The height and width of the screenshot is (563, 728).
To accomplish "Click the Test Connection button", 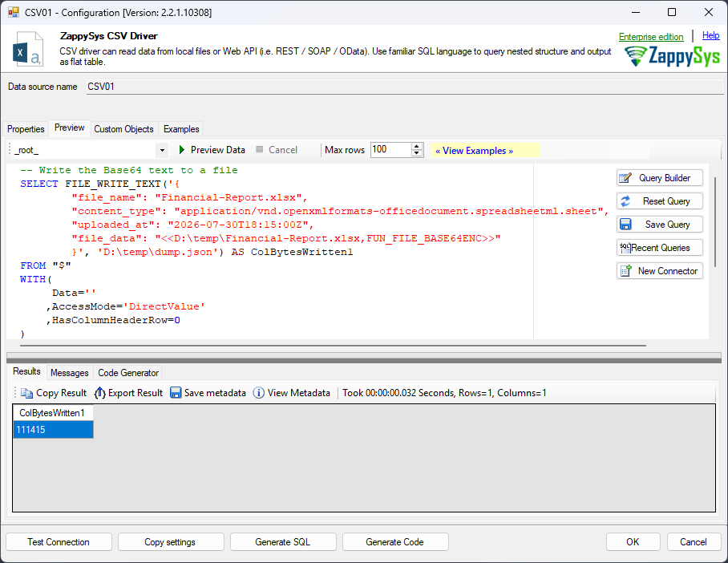I will click(59, 542).
